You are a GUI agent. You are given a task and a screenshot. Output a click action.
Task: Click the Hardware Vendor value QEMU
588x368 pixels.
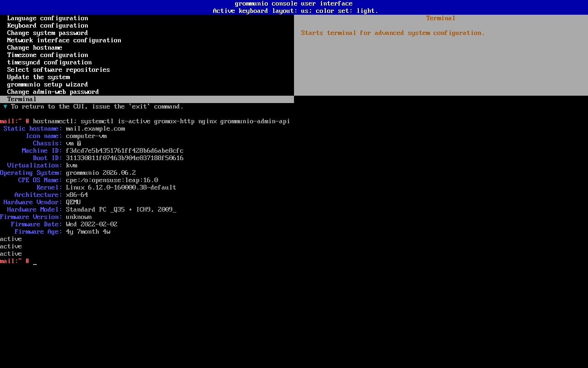(x=73, y=202)
